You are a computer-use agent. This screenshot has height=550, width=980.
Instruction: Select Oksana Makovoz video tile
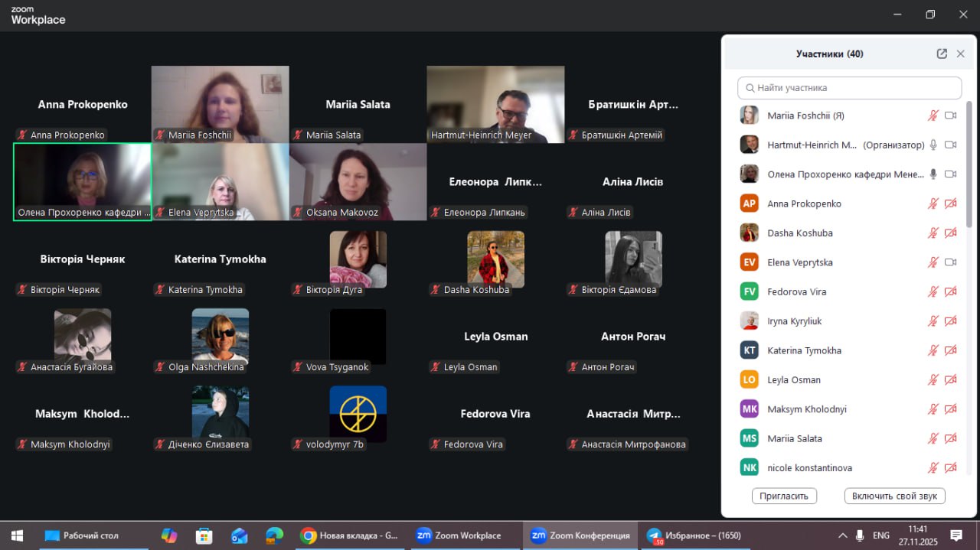click(x=358, y=181)
